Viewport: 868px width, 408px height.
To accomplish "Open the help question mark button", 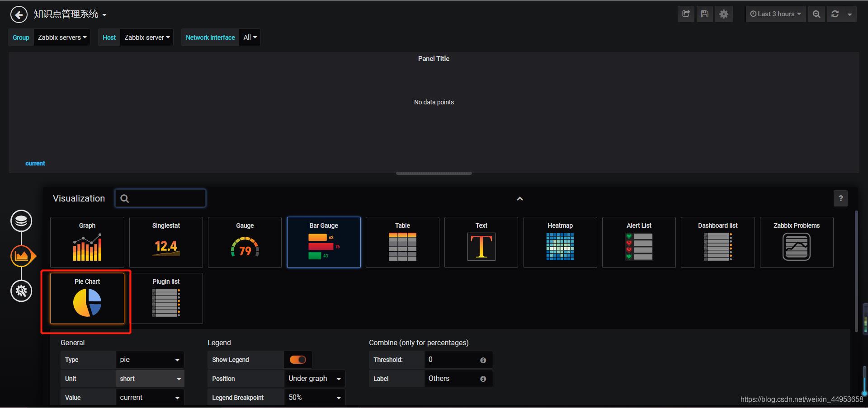I will [840, 198].
